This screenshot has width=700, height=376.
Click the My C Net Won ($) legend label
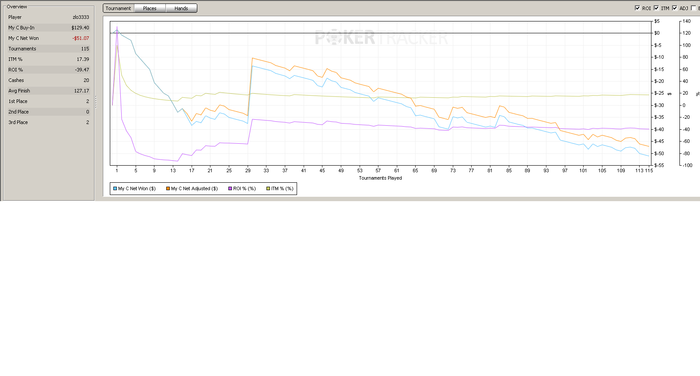[x=137, y=188]
